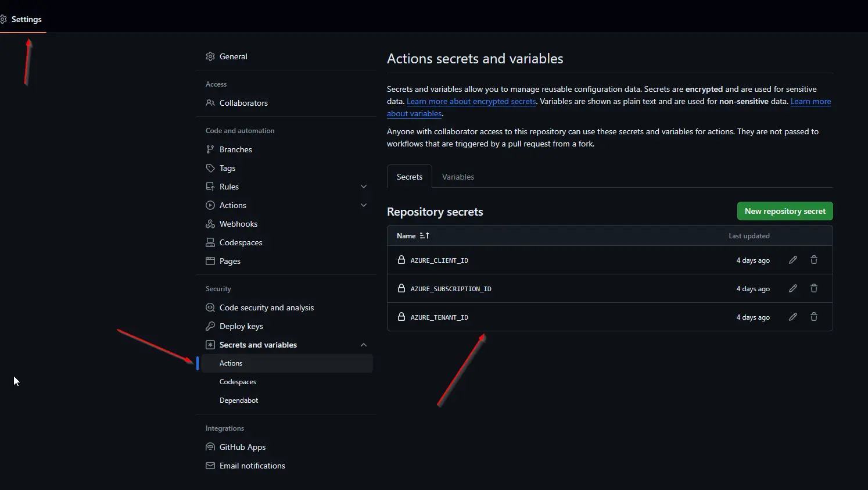
Task: Click the Rules icon in sidebar
Action: click(210, 187)
